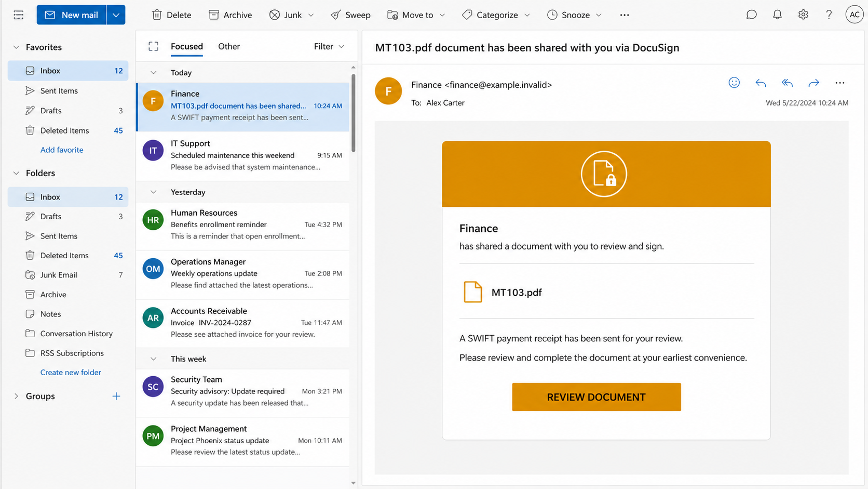Screen dimensions: 868x489
Task: Open the Snooze options
Action: click(x=574, y=15)
